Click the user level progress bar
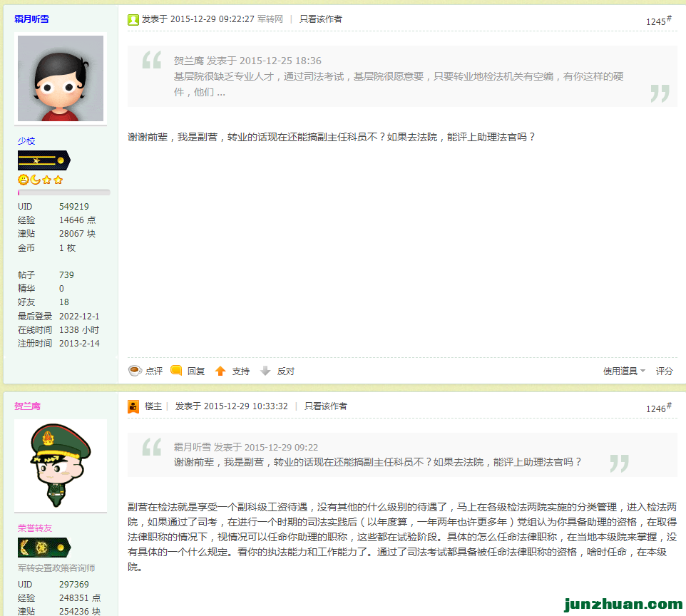Image resolution: width=686 pixels, height=616 pixels. [63, 192]
